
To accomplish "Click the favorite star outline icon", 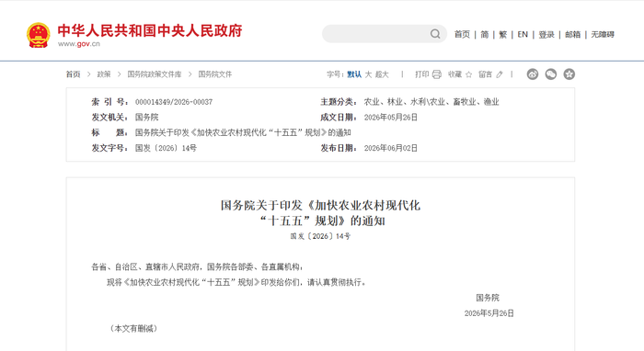I will pyautogui.click(x=468, y=74).
